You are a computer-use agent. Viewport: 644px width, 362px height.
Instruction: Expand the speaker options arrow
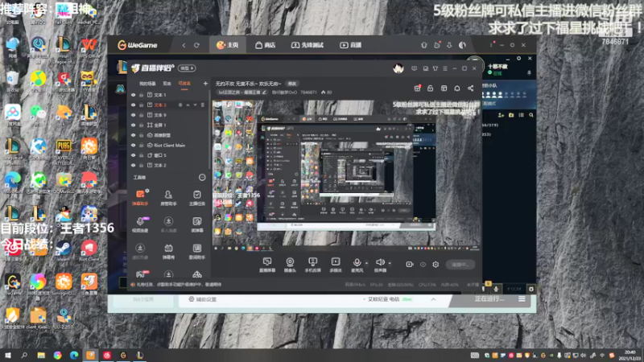[390, 263]
